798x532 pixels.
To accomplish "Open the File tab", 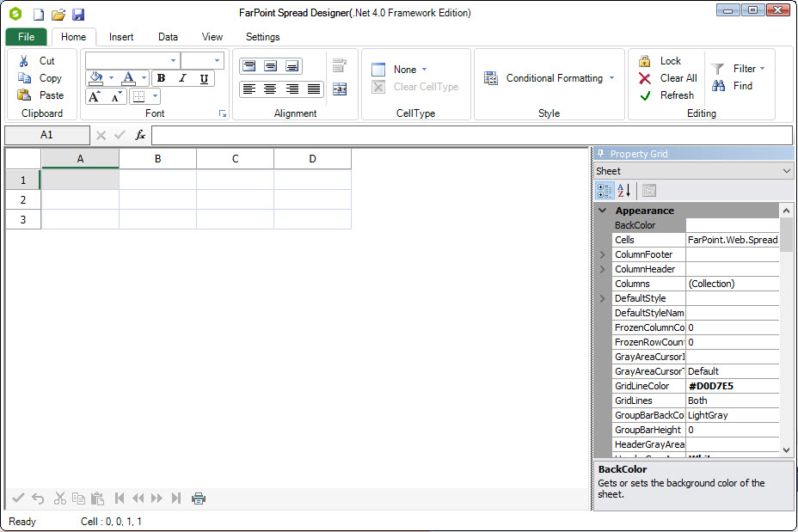I will coord(27,37).
